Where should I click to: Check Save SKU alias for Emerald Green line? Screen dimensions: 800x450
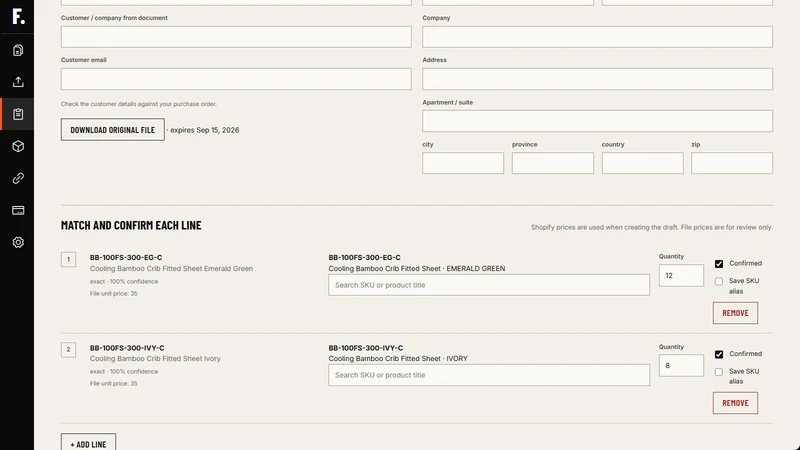point(719,281)
